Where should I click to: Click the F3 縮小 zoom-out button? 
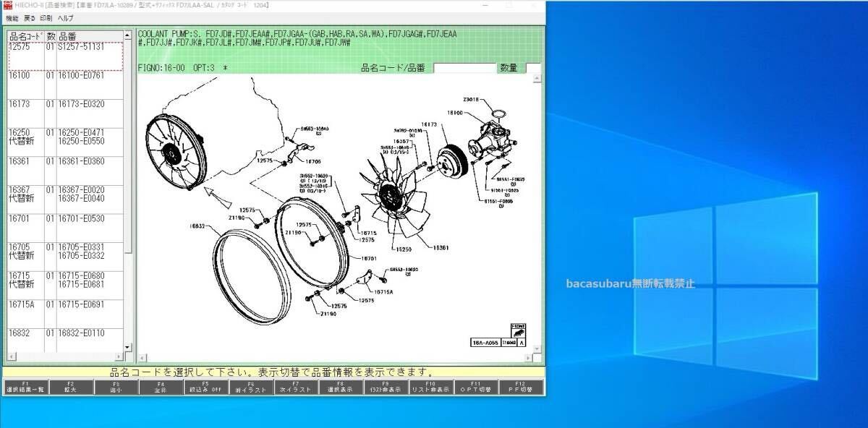click(x=116, y=387)
